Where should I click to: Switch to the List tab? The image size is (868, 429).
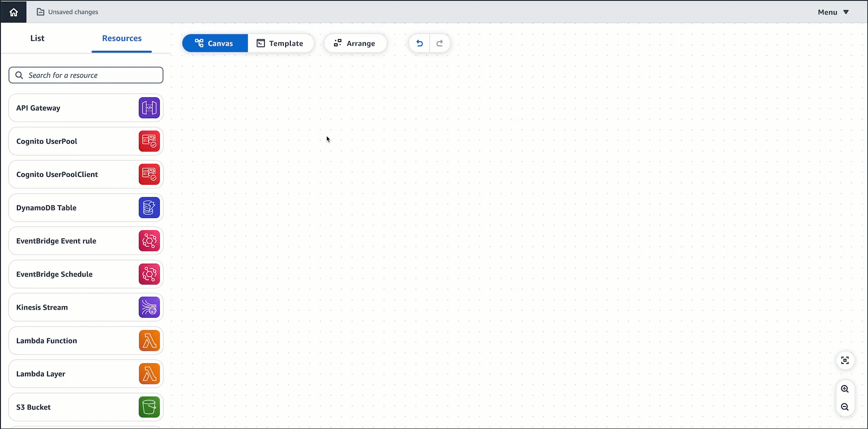[x=37, y=38]
